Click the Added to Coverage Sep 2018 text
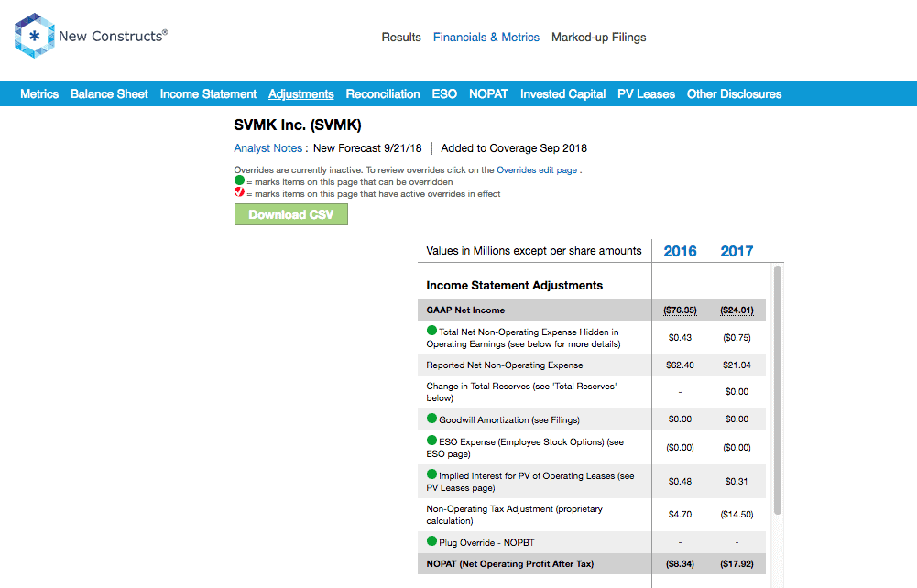 pos(514,148)
